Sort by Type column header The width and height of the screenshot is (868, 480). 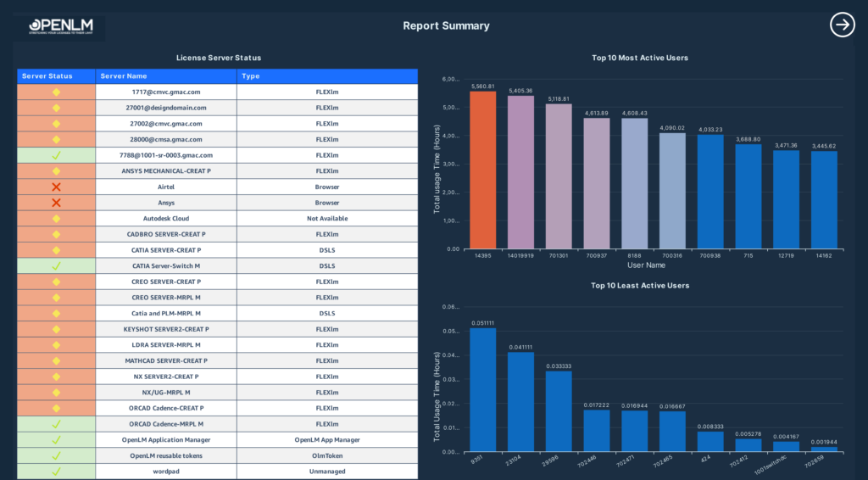click(x=327, y=75)
